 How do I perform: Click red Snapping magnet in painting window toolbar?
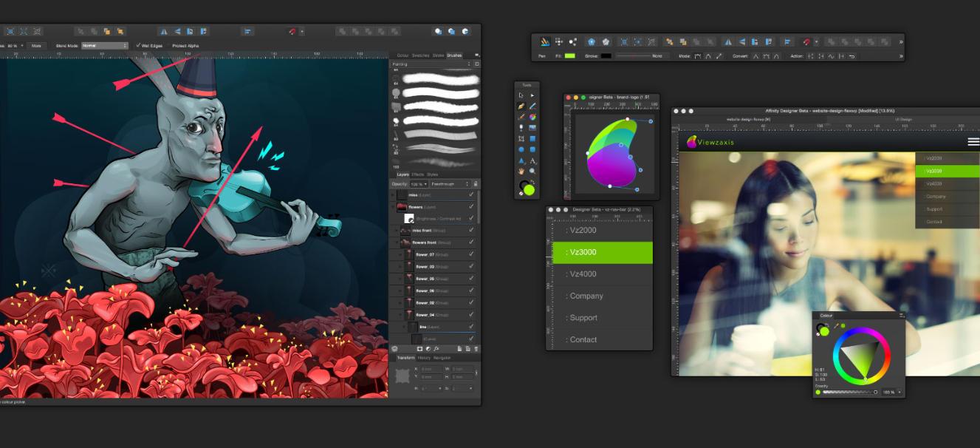click(292, 31)
